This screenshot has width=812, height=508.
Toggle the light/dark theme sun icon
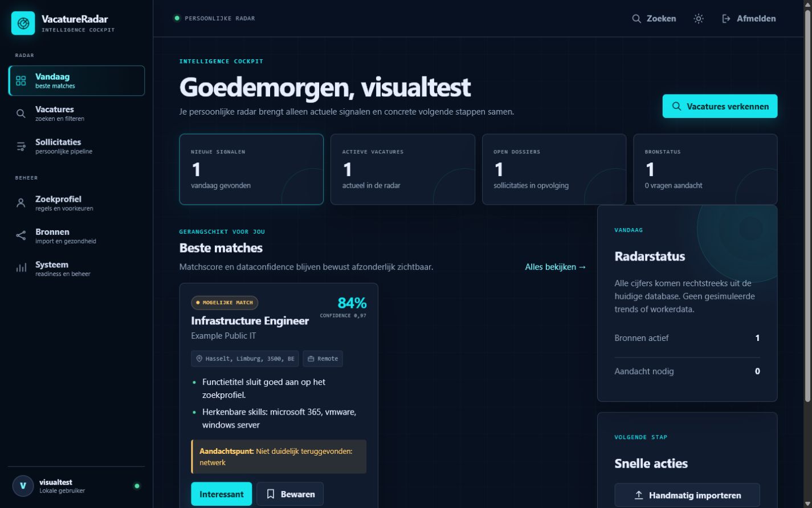click(x=699, y=19)
